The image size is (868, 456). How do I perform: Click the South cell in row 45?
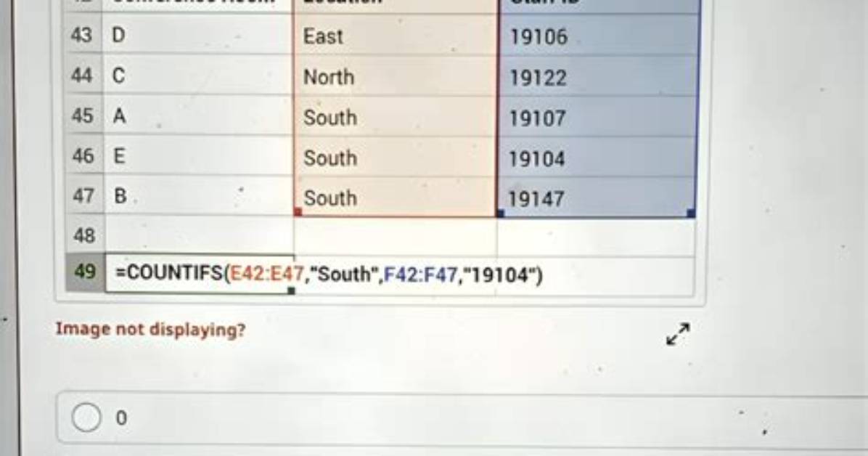(396, 116)
